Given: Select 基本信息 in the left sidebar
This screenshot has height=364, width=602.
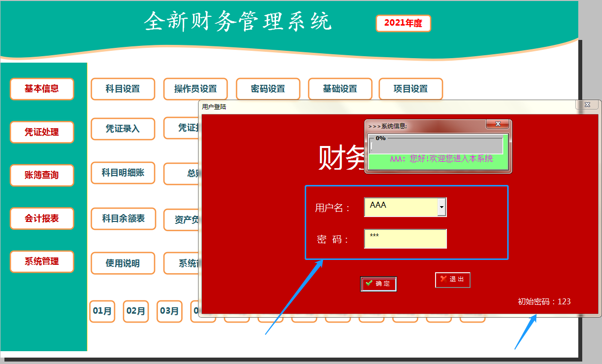Looking at the screenshot, I should click(x=41, y=89).
